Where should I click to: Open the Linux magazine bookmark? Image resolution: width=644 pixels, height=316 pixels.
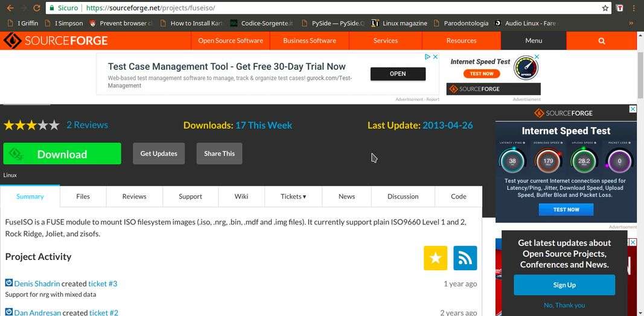point(399,24)
